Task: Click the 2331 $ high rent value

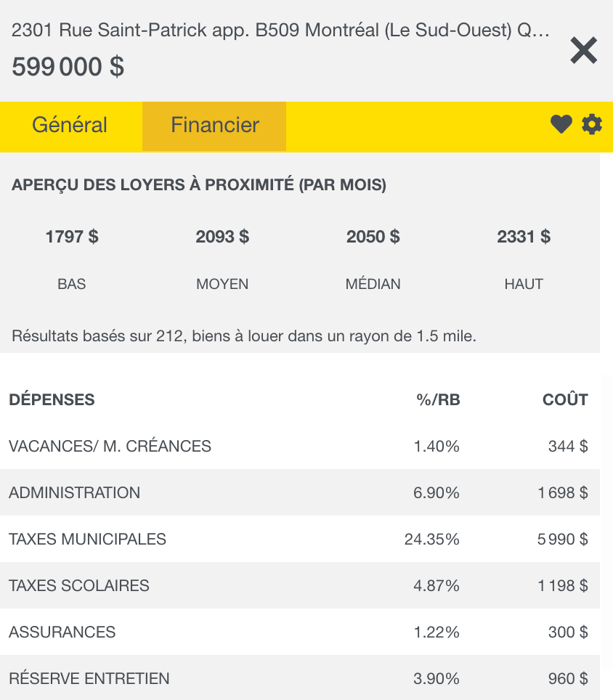Action: coord(524,237)
